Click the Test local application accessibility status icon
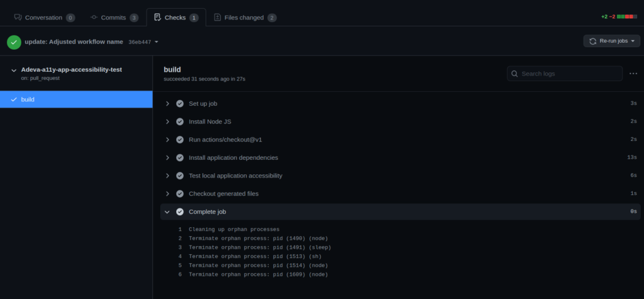This screenshot has width=644, height=299. point(180,176)
